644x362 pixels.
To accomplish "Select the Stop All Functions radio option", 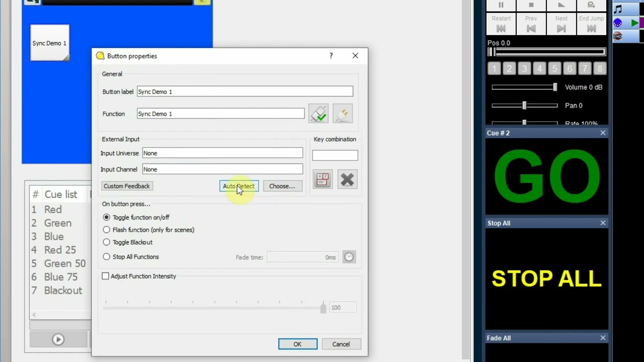I will [131, 257].
